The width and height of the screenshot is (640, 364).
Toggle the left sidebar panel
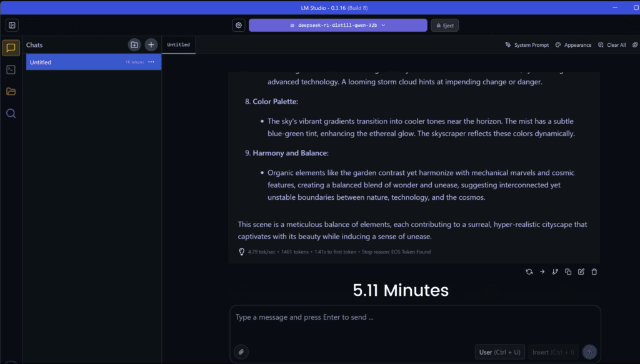(12, 25)
